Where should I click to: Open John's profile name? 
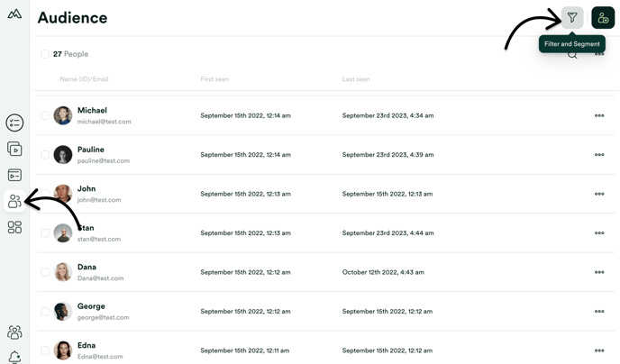[87, 188]
